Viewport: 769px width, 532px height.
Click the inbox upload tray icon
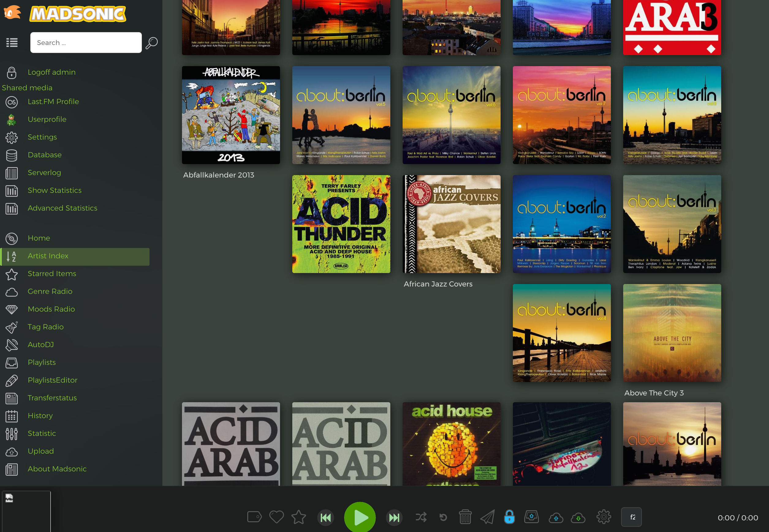click(532, 517)
